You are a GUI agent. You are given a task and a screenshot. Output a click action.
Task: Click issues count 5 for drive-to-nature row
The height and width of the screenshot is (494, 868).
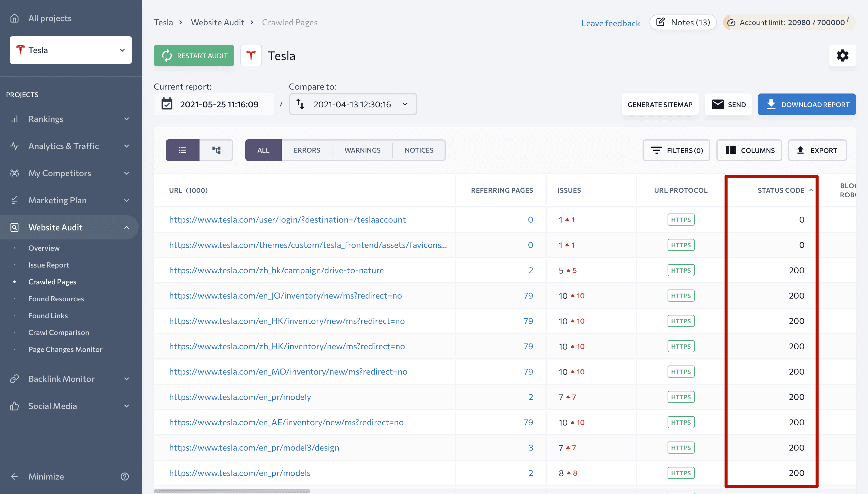(561, 271)
